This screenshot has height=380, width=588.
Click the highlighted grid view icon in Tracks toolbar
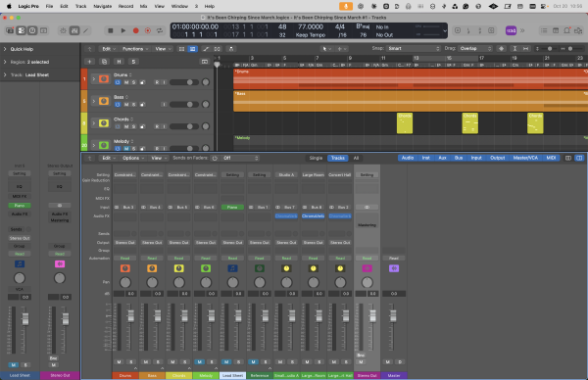tap(192, 49)
